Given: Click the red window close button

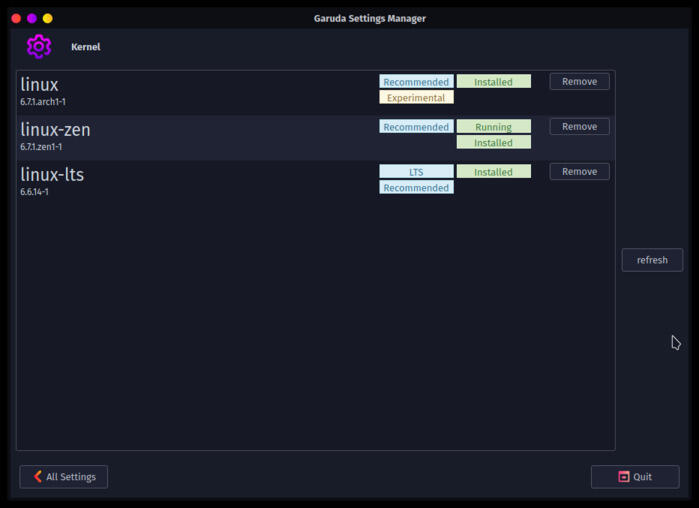Looking at the screenshot, I should [x=16, y=18].
